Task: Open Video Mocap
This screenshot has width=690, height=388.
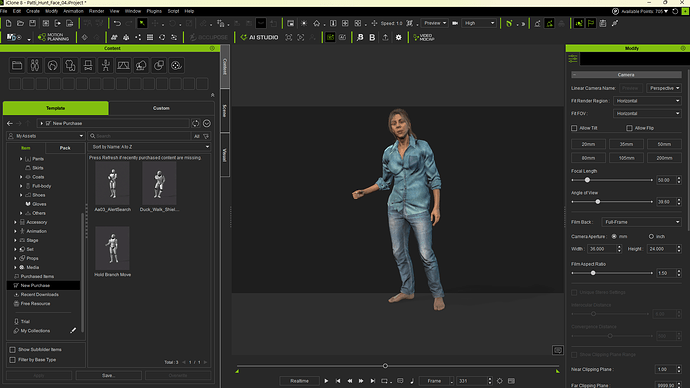Action: (x=424, y=37)
